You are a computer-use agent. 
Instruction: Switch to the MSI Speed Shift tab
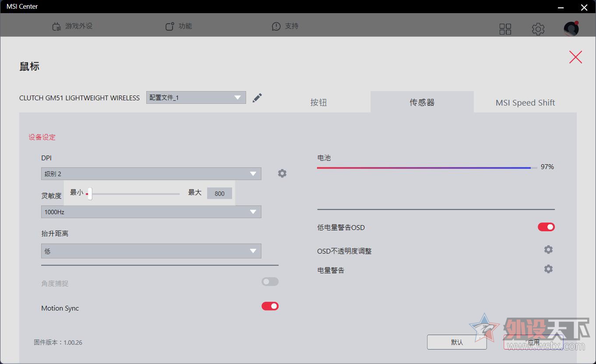pos(525,102)
